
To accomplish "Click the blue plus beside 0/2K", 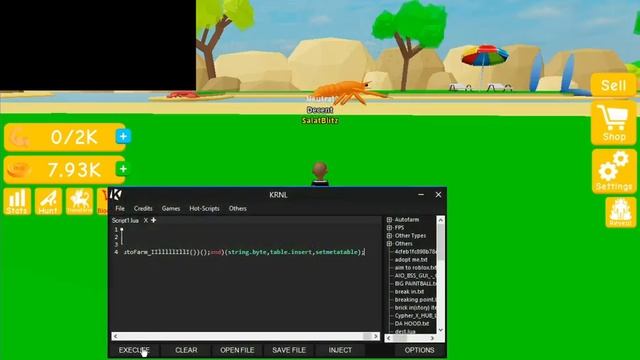I will coord(123,136).
